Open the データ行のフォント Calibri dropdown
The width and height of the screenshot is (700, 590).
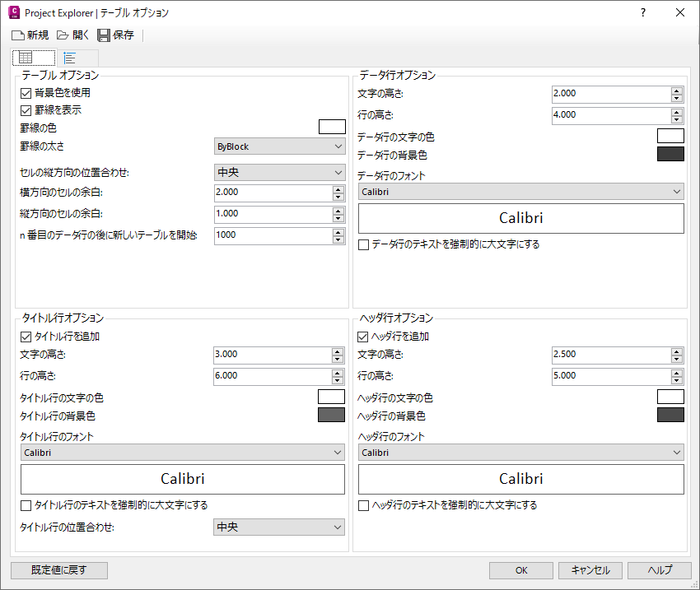pos(521,192)
